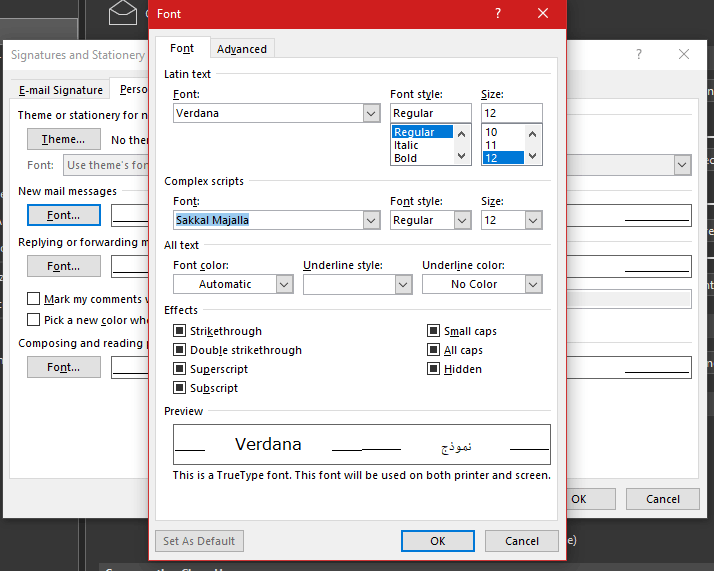Open the E-mail Signature tab
Image resolution: width=714 pixels, height=571 pixels.
(61, 90)
